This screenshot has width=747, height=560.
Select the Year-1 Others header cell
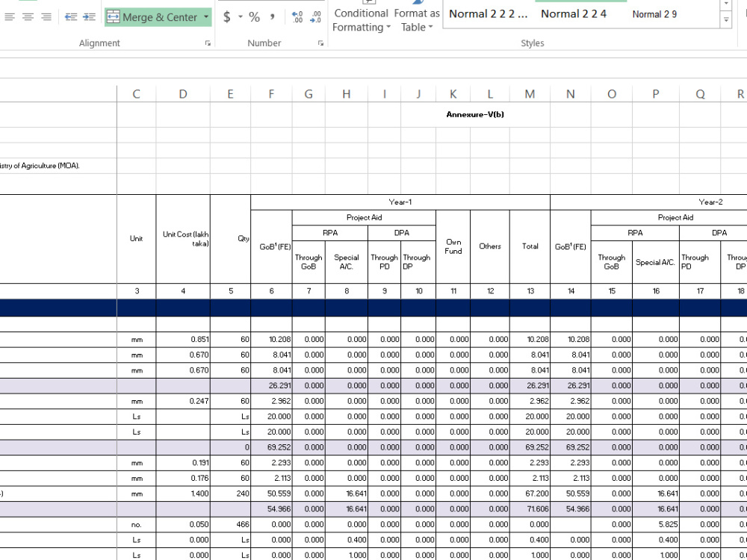(x=490, y=246)
